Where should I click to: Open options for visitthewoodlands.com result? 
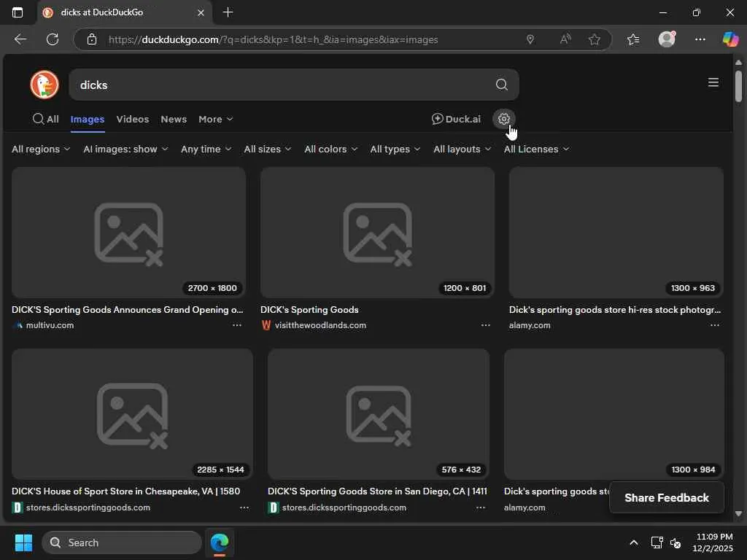[x=485, y=325]
